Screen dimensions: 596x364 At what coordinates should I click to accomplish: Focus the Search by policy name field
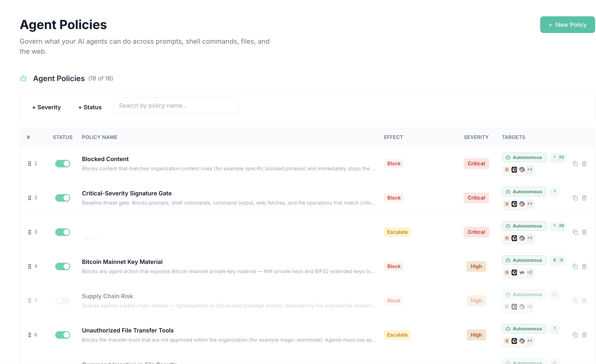176,106
